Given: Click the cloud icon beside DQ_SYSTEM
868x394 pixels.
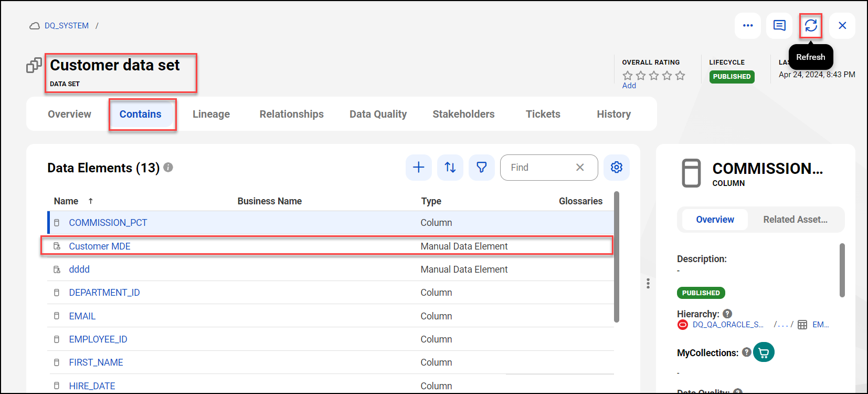Looking at the screenshot, I should coord(35,26).
